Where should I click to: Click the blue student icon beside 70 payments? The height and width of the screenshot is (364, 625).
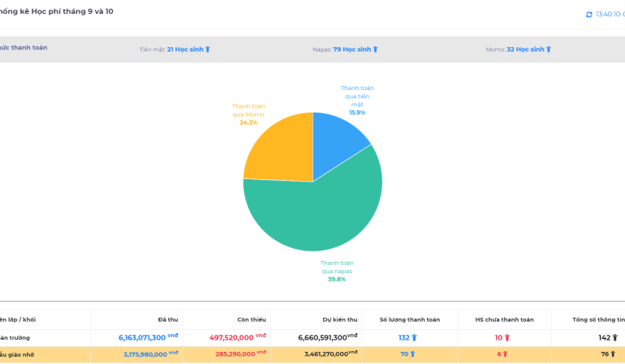[412, 353]
